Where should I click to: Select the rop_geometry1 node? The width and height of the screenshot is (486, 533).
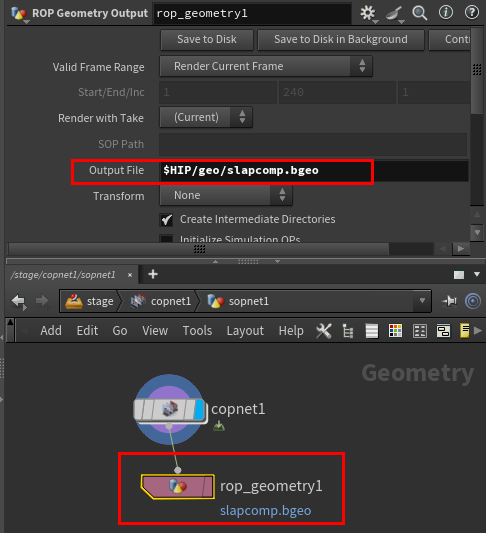pos(178,487)
